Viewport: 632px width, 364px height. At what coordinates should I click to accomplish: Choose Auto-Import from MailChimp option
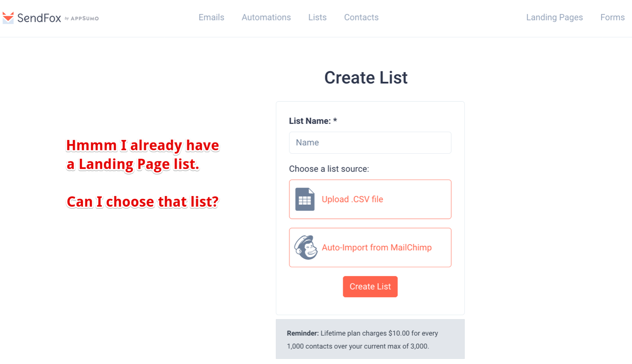(370, 247)
